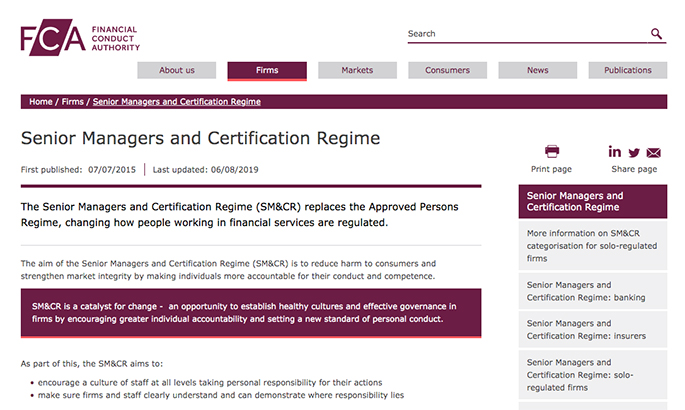Open the About us menu
This screenshot has height=410, width=685.
[x=176, y=70]
